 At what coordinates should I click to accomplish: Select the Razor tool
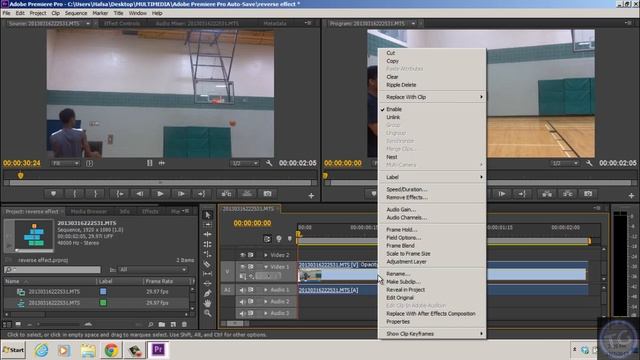point(208,264)
